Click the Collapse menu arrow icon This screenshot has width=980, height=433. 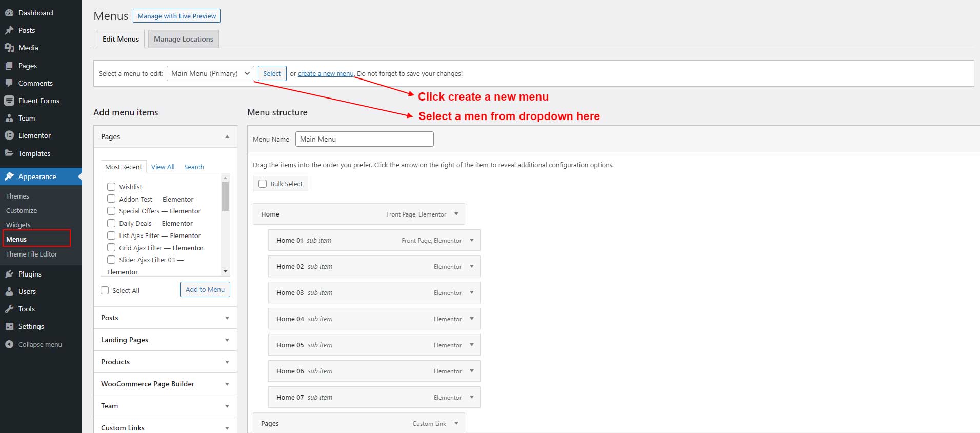(9, 344)
